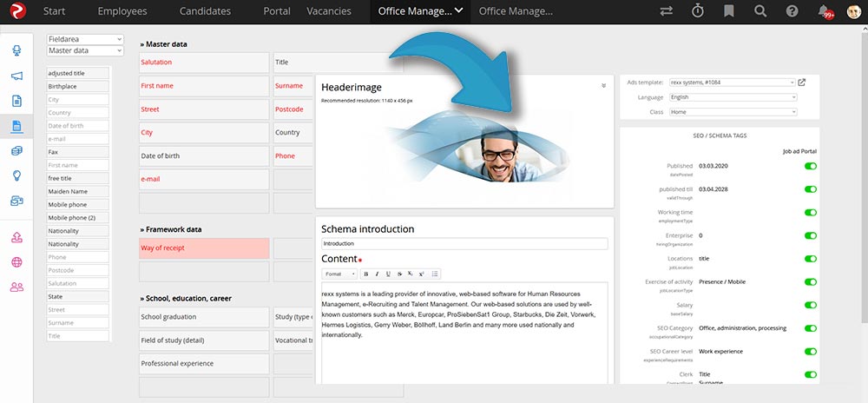Select the pink upload tray sidebar icon
Viewport: 868px width, 403px height.
[x=16, y=237]
